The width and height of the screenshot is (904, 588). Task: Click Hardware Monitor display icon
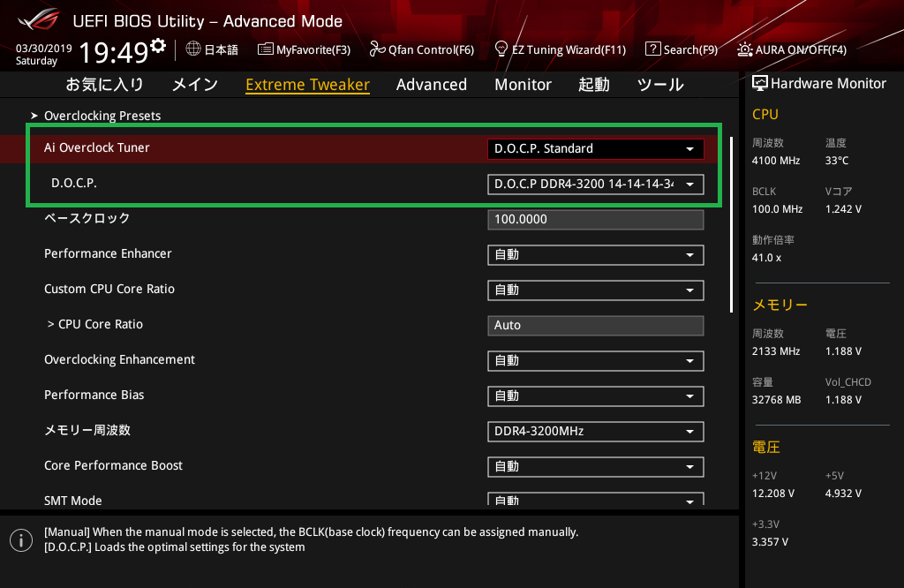(x=760, y=84)
